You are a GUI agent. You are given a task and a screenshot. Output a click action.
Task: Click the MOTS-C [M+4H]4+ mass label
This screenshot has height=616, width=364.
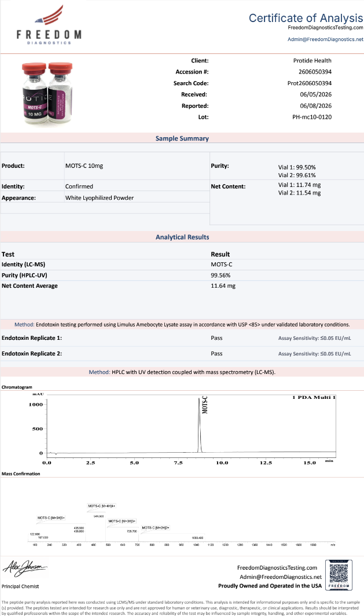pos(102,506)
